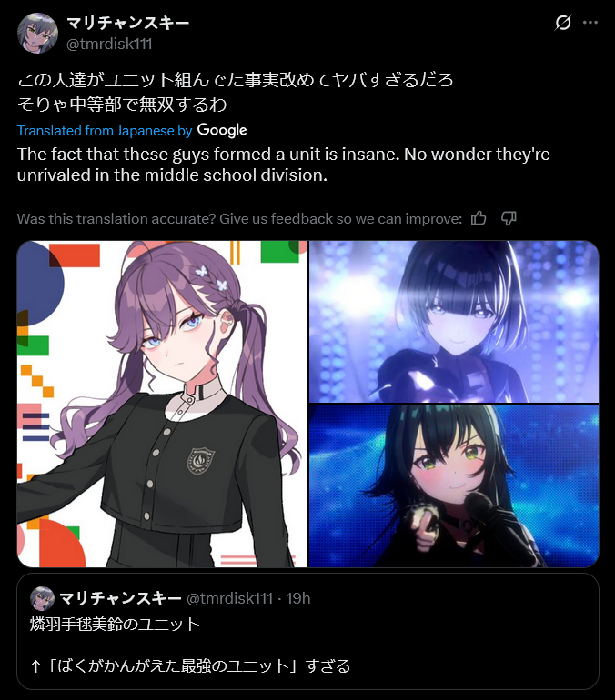Click the @tmrdisk111 handle in quoted tweet

[229, 598]
